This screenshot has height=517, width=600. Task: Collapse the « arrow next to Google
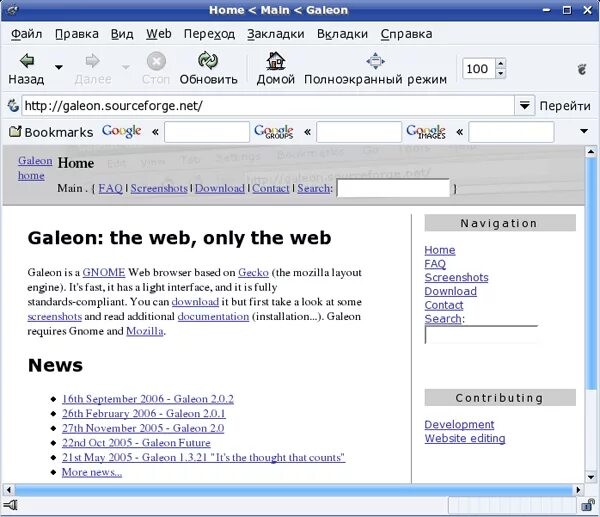[155, 132]
